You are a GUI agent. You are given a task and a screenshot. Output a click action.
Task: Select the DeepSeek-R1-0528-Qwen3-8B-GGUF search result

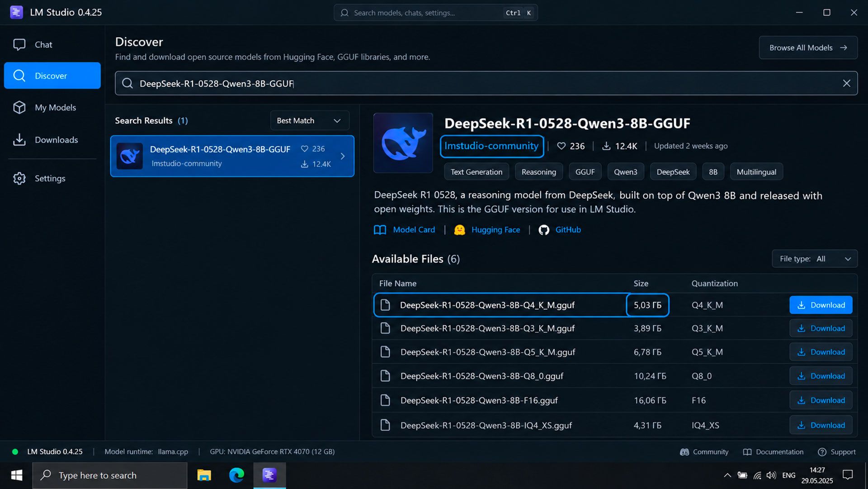click(x=232, y=156)
